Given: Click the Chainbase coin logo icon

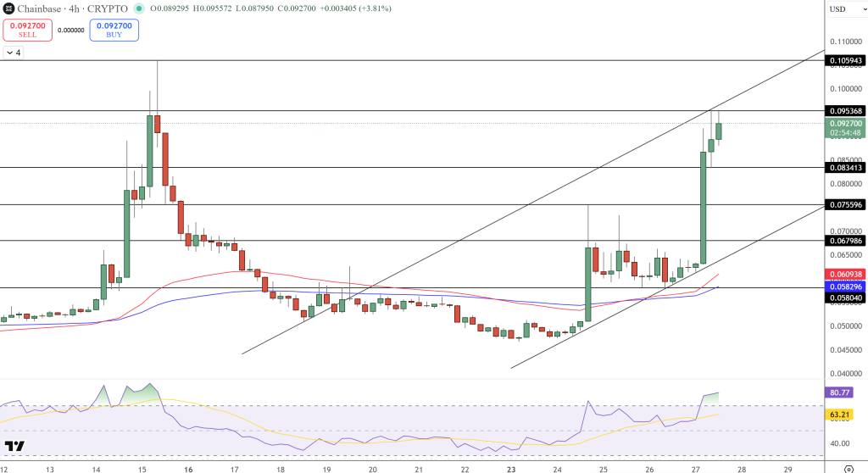Looking at the screenshot, I should click(x=8, y=8).
